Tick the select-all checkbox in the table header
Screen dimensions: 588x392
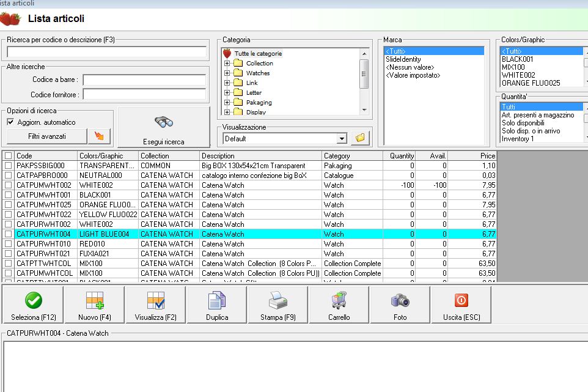[8, 156]
